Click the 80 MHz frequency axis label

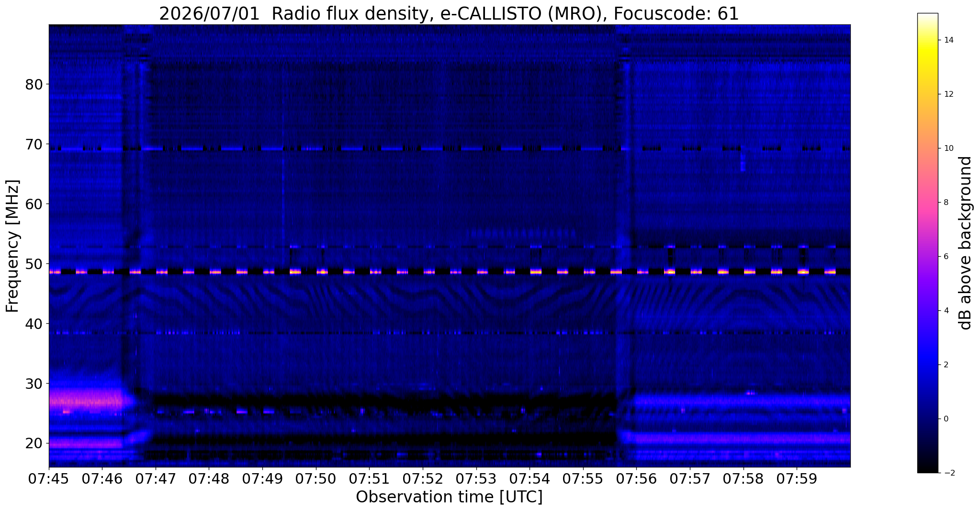(34, 84)
